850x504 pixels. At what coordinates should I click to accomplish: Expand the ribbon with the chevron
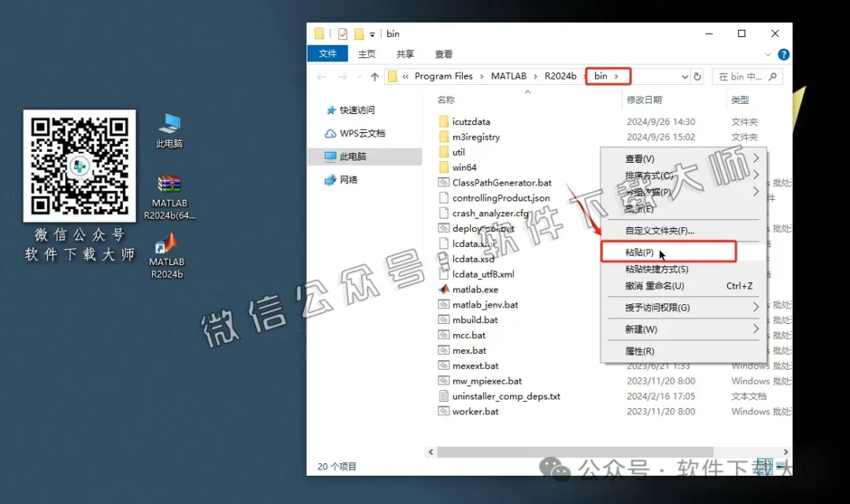(x=767, y=54)
